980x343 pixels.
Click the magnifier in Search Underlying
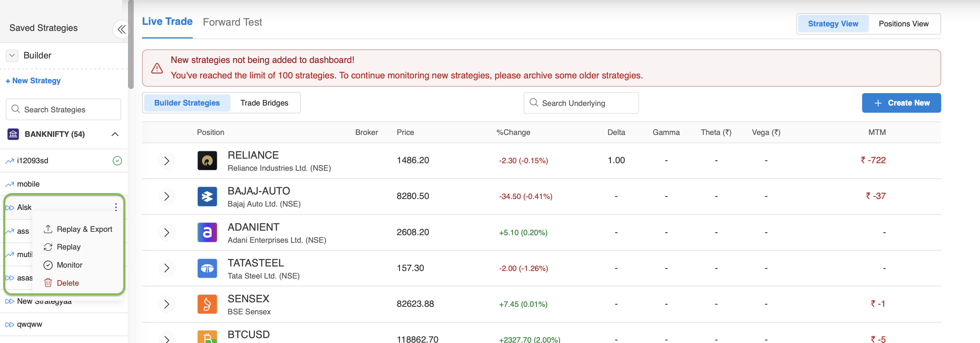[534, 103]
